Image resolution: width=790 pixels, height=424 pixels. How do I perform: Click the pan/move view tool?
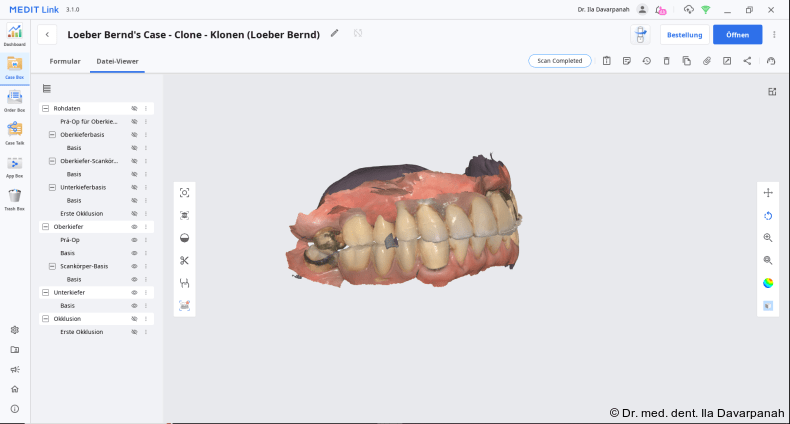click(x=768, y=193)
